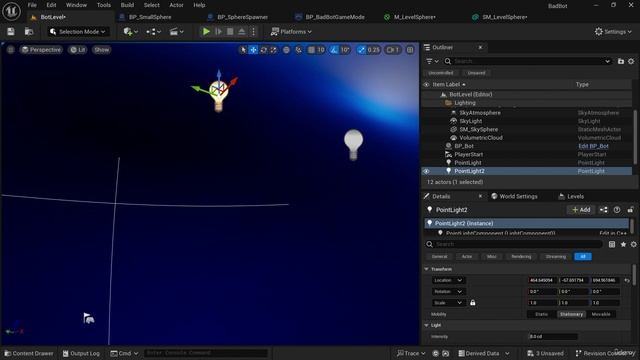Screen dimensions: 640x360
Task: Toggle surface snapping icon
Action: tap(299, 50)
